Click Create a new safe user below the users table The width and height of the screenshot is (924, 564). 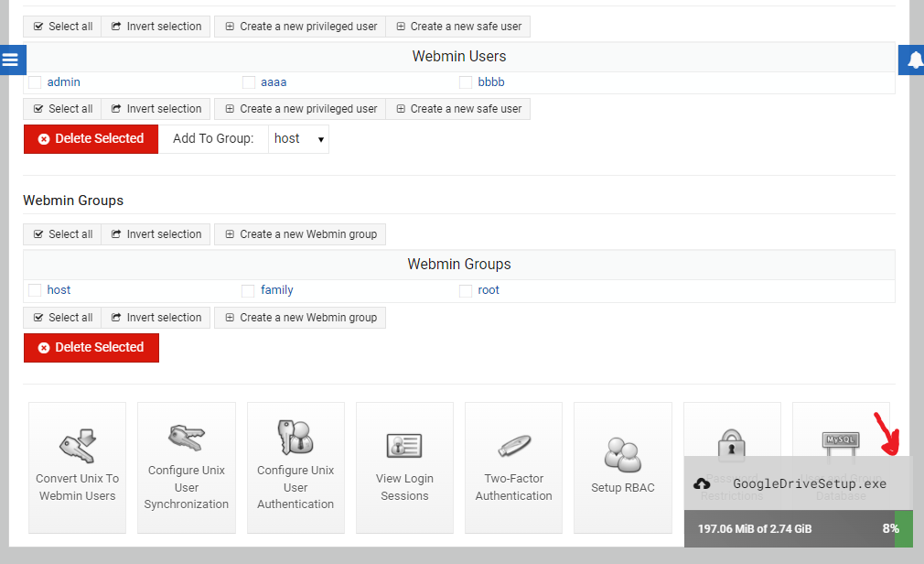(457, 109)
